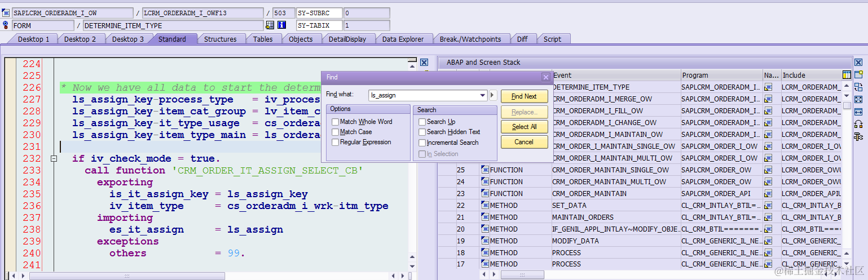Close the source code editor tool
The width and height of the screenshot is (868, 280).
pos(424,63)
